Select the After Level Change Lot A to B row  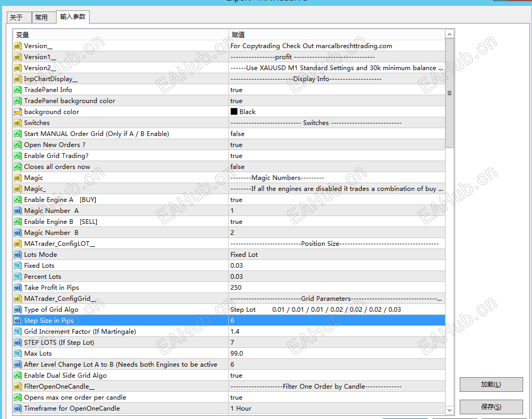click(x=229, y=365)
